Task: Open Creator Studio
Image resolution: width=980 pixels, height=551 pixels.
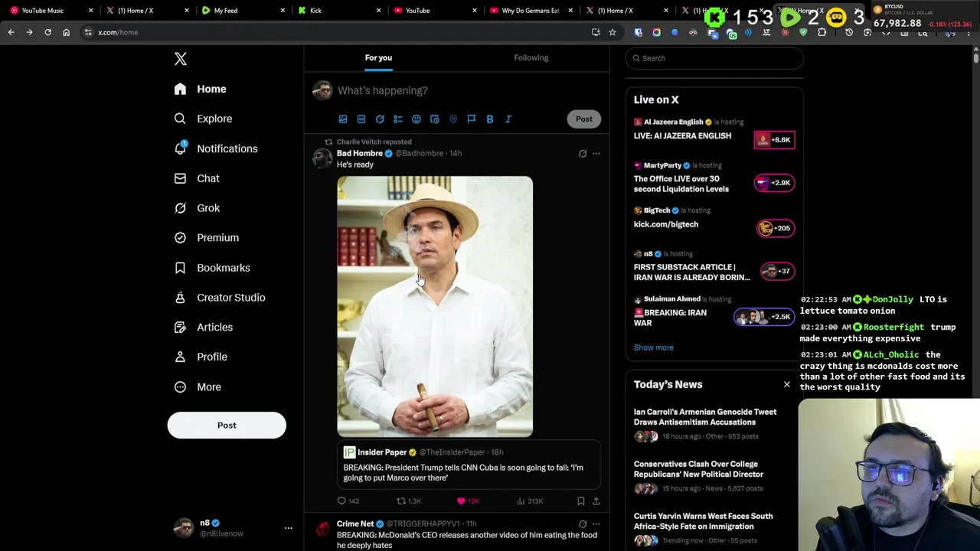Action: (220, 298)
